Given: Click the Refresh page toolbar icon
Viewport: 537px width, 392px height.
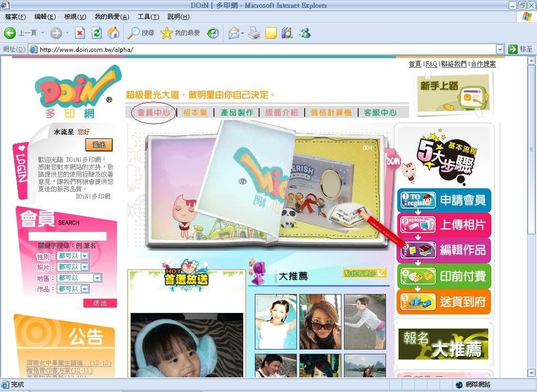Looking at the screenshot, I should pyautogui.click(x=96, y=33).
